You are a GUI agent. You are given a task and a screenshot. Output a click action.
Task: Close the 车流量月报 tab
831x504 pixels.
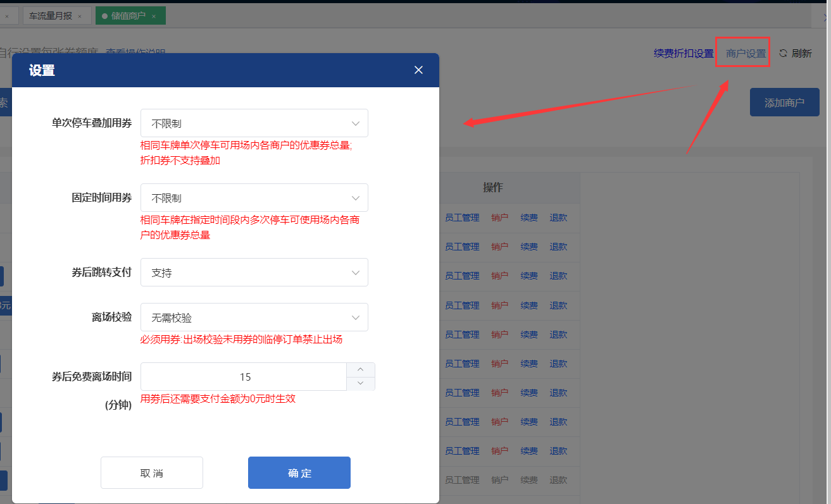[80, 16]
